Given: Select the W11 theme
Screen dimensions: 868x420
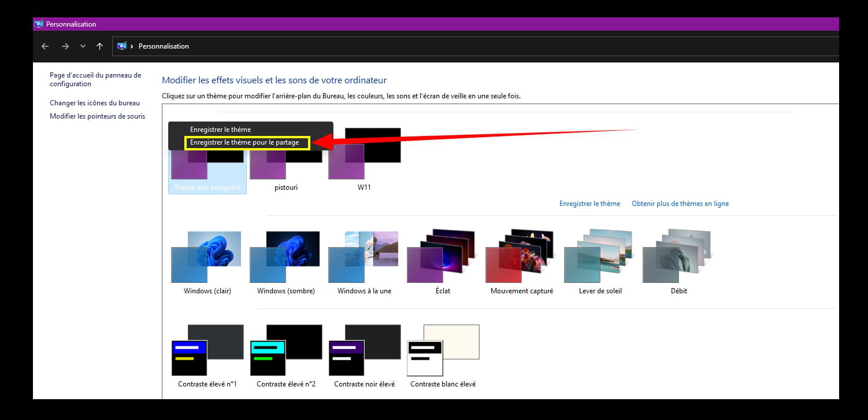Looking at the screenshot, I should pyautogui.click(x=365, y=160).
